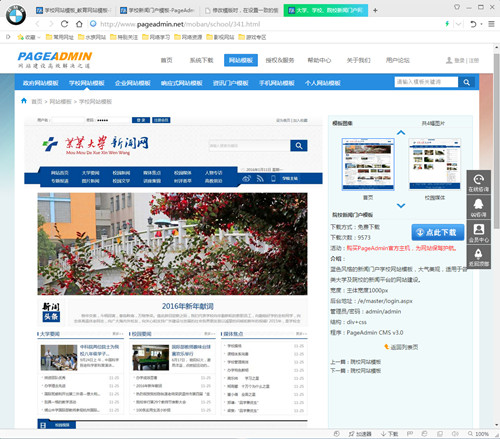
Task: Expand the restore-tabs dropdown arrow
Action: click(481, 24)
